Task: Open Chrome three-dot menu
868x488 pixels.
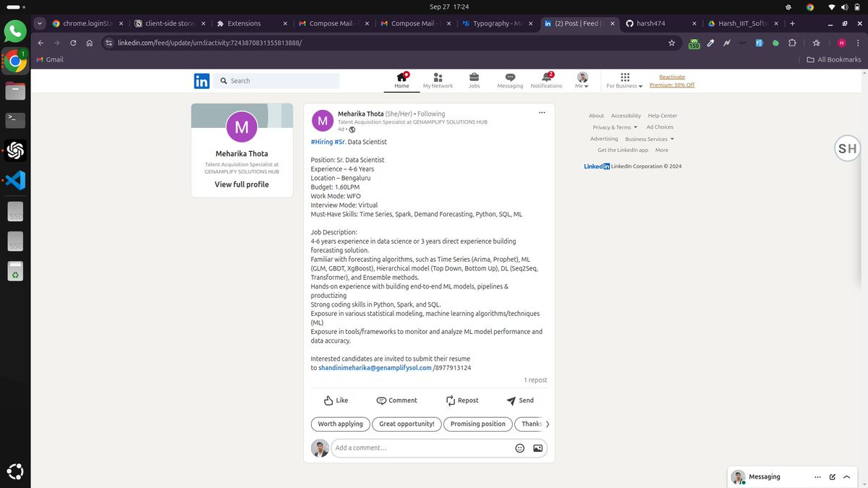Action: click(858, 43)
